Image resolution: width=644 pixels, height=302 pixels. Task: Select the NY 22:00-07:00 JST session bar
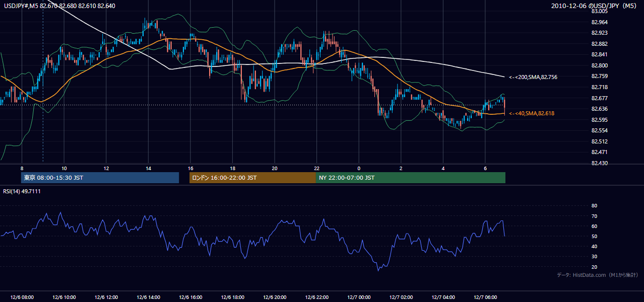tap(411, 178)
